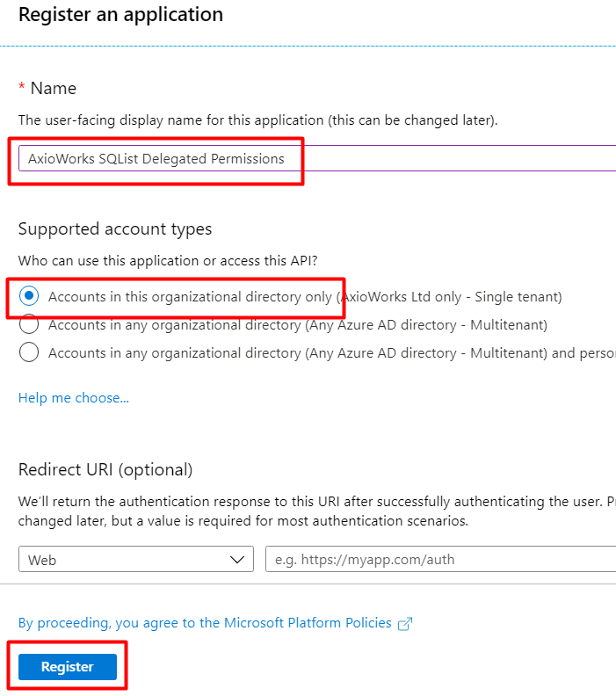Viewport: 616px width, 696px height.
Task: Select the Multitenant-only radio button
Action: click(x=29, y=324)
